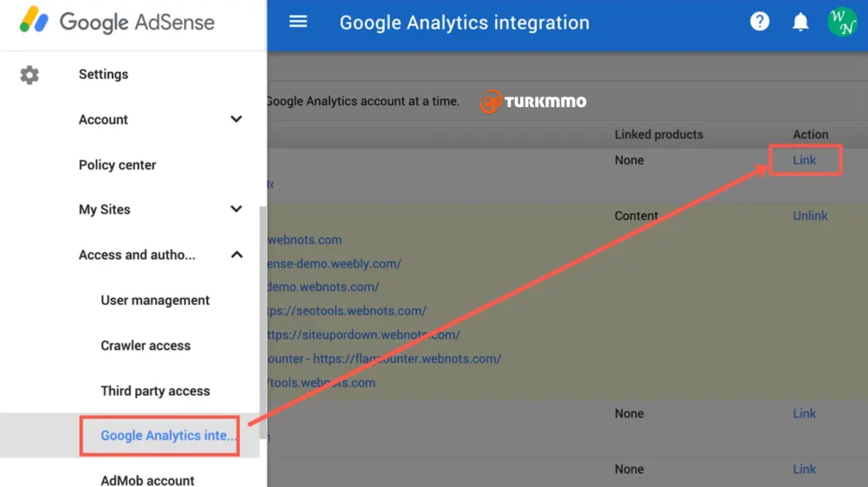Image resolution: width=868 pixels, height=487 pixels.
Task: Open the ense-demo.weebly.com link
Action: point(334,264)
